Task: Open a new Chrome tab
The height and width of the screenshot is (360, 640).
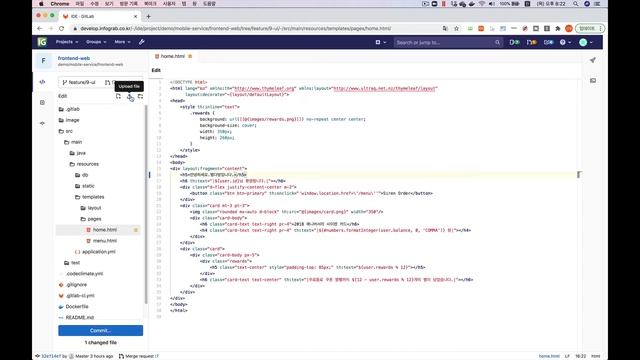Action: [x=149, y=16]
